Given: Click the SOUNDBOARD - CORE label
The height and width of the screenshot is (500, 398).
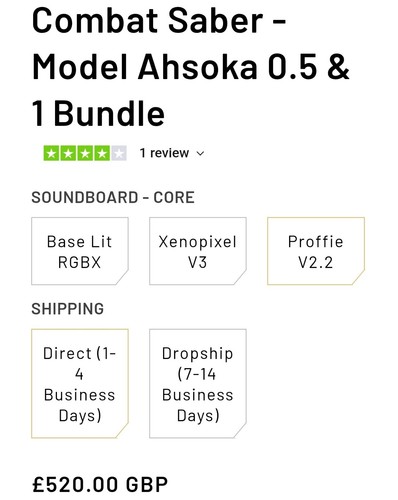Looking at the screenshot, I should pos(113,197).
